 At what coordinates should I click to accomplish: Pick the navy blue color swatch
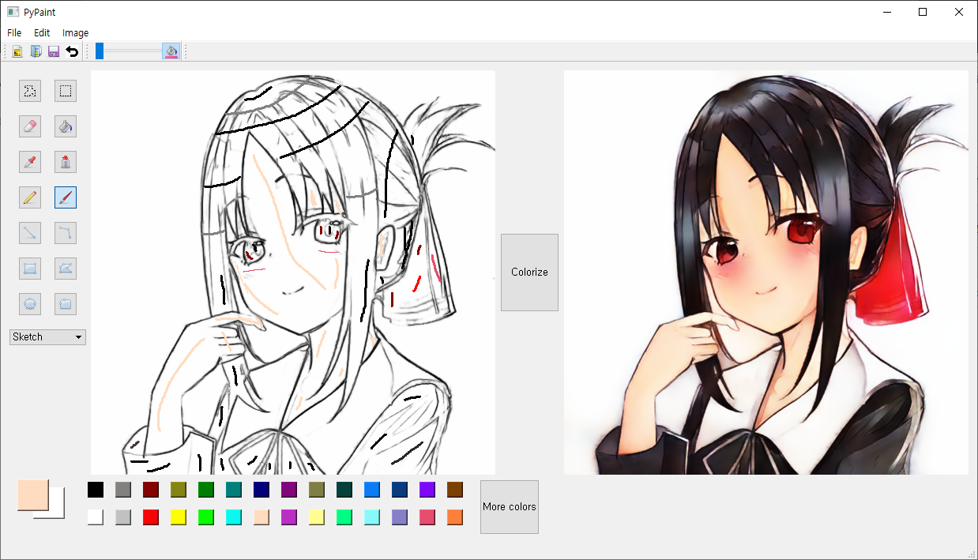tap(261, 490)
